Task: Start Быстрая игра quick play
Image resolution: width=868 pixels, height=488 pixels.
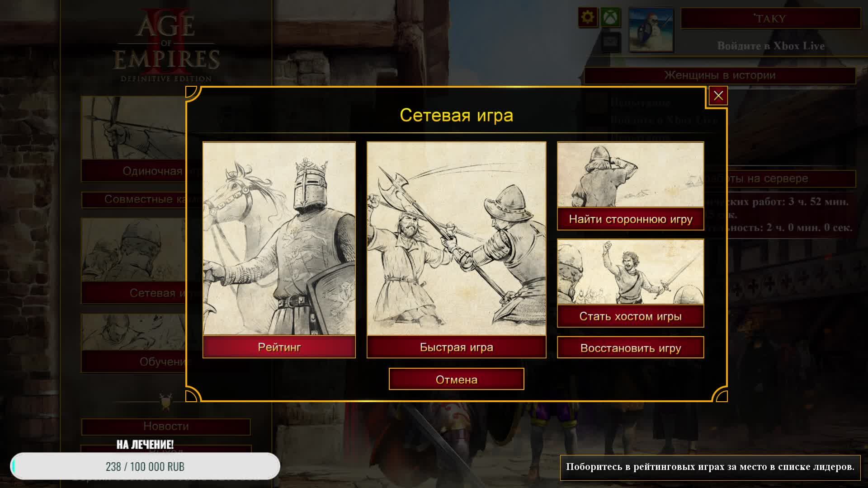Action: [x=456, y=347]
